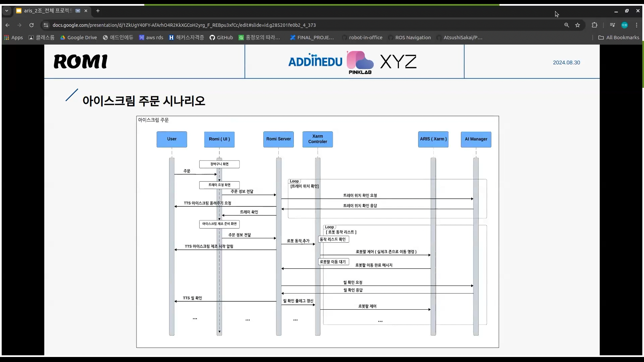This screenshot has width=644, height=362.
Task: Open the media control icon in toolbar
Action: 612,25
